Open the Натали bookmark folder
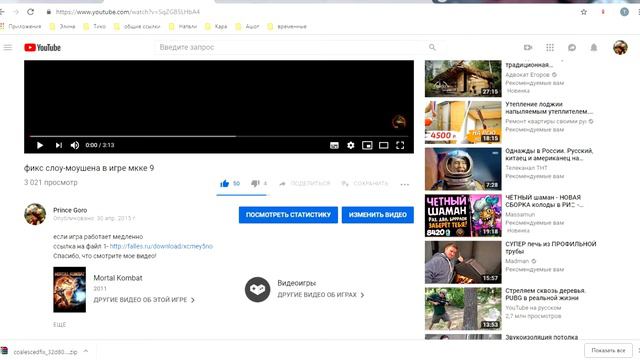The height and width of the screenshot is (360, 640). [182, 27]
